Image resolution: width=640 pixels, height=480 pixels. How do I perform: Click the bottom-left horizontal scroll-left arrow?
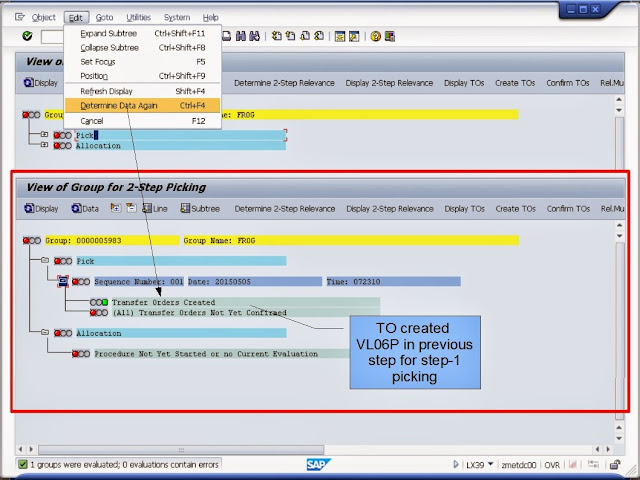tap(20, 449)
